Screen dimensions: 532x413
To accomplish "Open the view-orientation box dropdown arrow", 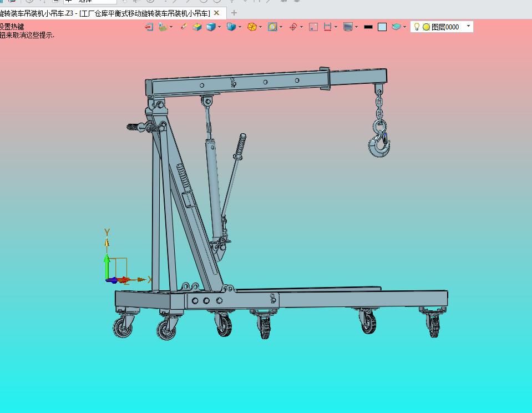I will tap(240, 27).
